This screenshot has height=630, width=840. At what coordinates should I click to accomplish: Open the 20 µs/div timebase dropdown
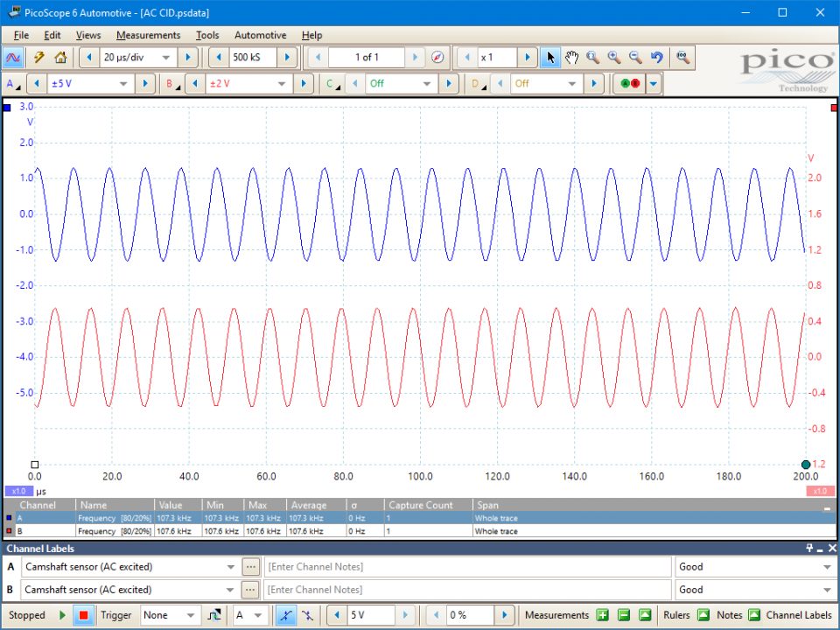click(136, 58)
